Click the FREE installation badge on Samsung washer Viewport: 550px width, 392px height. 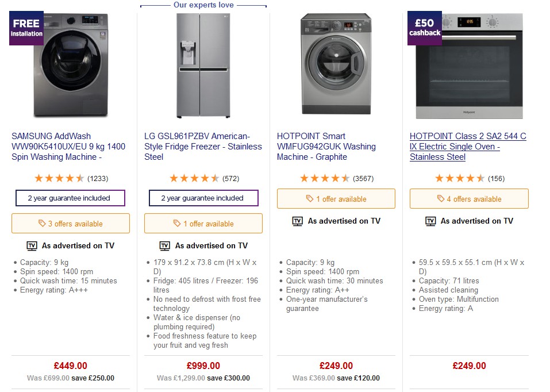tap(25, 27)
